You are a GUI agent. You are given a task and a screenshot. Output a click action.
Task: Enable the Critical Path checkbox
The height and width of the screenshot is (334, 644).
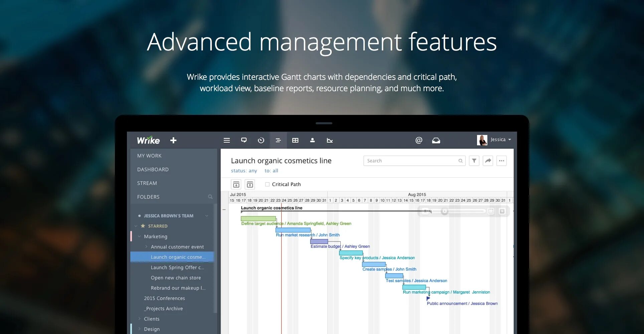[267, 184]
